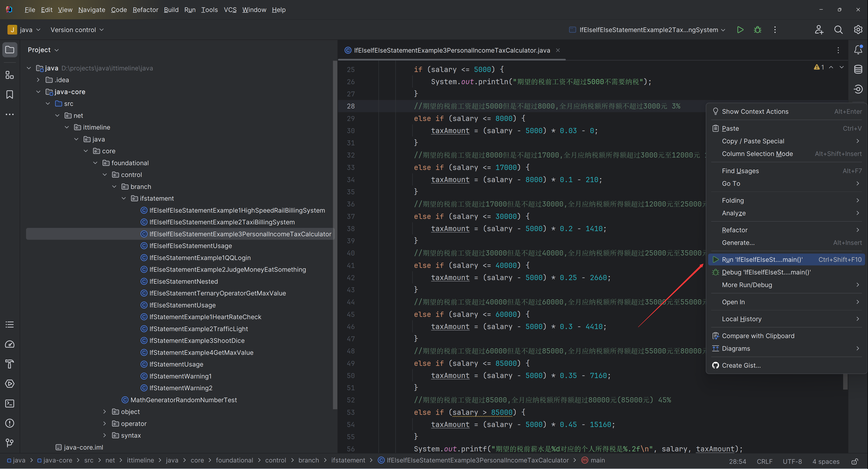This screenshot has width=868, height=469.
Task: Open more run actions vertical ellipsis
Action: (x=775, y=30)
